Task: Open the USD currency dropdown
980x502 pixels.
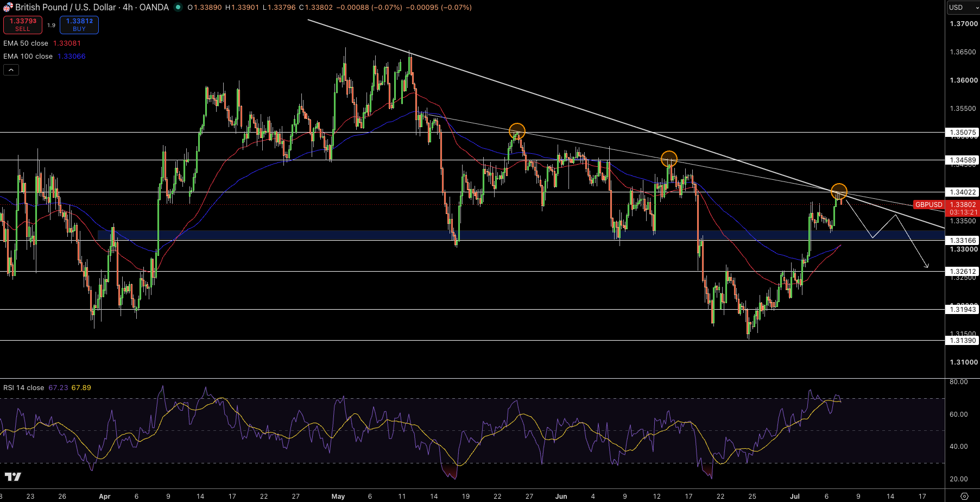Action: pos(962,8)
